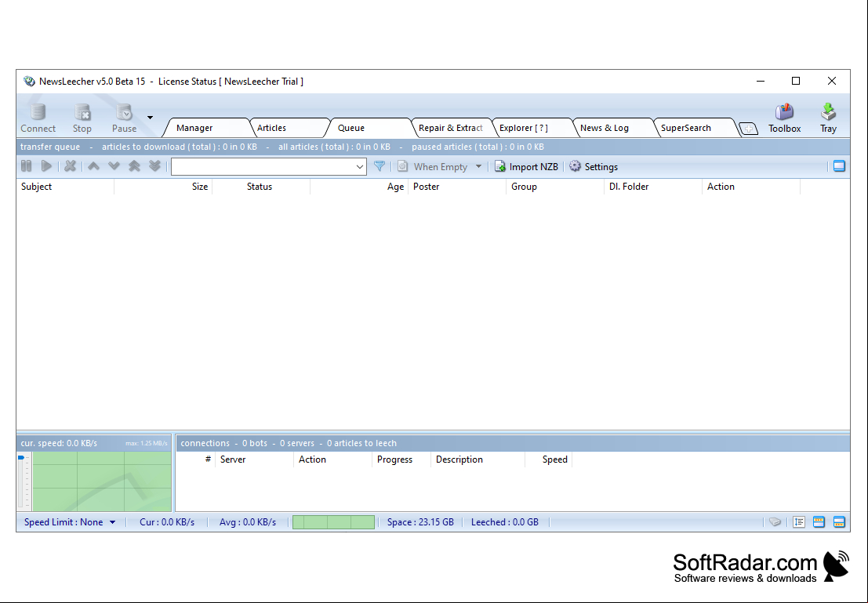This screenshot has width=868, height=603.
Task: Move selected item down one step
Action: coord(114,166)
